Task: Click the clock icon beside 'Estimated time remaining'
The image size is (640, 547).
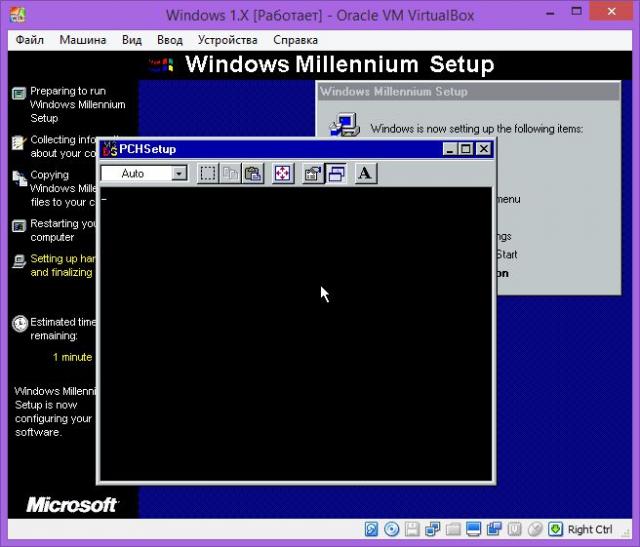Action: [x=19, y=324]
